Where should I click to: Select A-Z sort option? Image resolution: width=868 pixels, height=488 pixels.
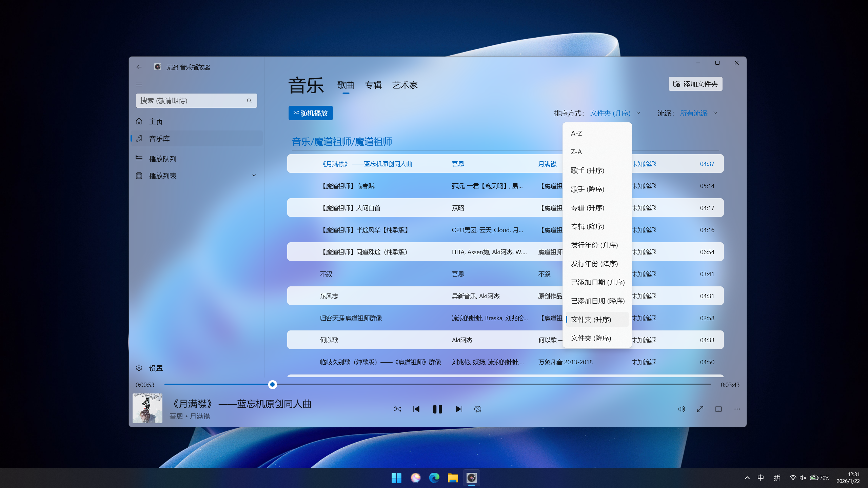tap(597, 133)
